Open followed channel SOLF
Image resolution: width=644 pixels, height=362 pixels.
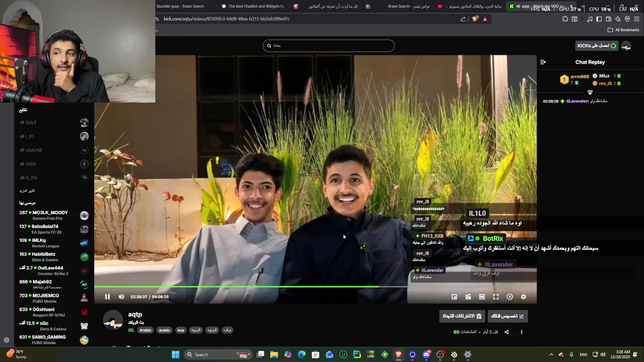(x=54, y=123)
